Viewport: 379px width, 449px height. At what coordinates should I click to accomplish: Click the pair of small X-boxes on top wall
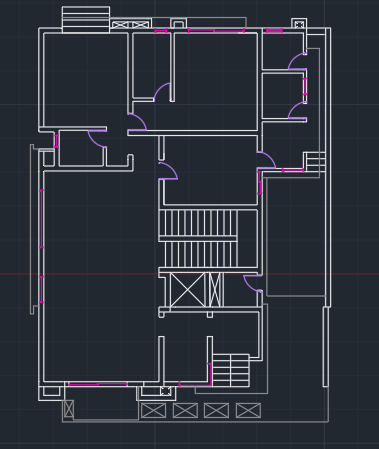click(130, 25)
